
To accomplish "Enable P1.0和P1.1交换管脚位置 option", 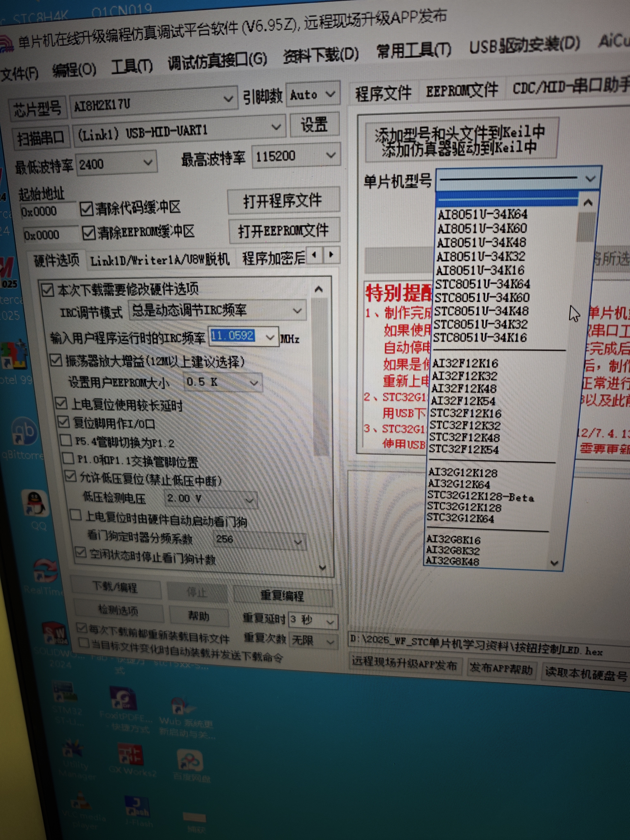I will pos(68,458).
